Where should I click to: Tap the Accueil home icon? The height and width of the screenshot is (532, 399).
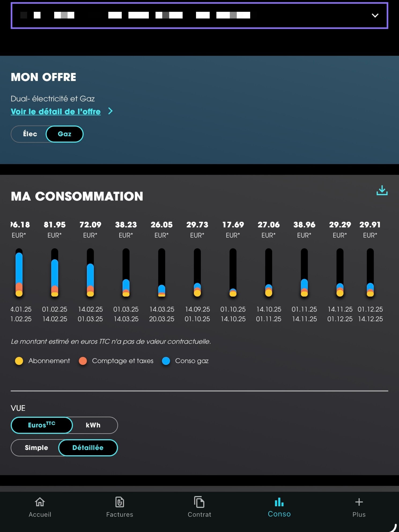[40, 502]
